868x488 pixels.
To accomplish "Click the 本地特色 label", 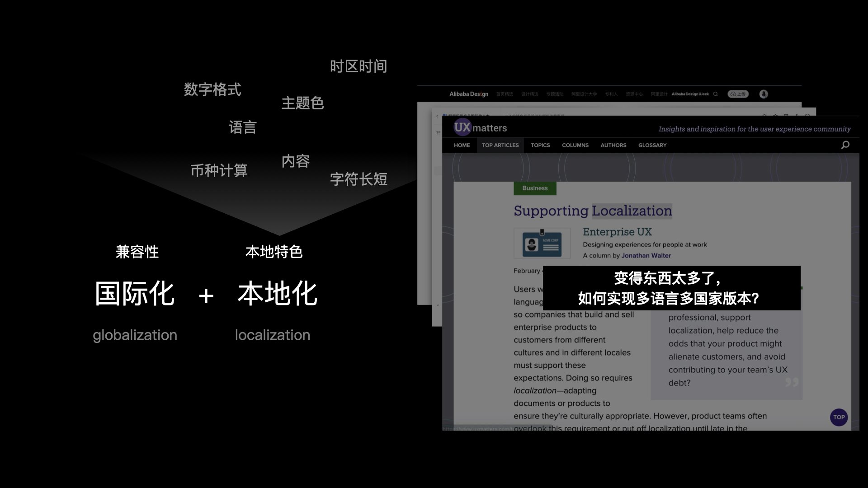I will tap(274, 252).
